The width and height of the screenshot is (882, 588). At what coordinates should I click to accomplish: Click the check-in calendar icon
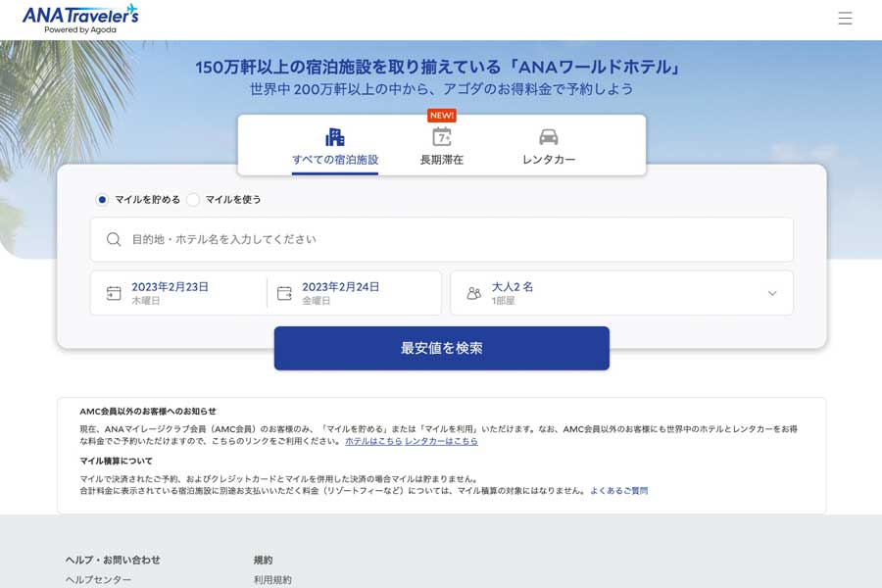(x=114, y=293)
